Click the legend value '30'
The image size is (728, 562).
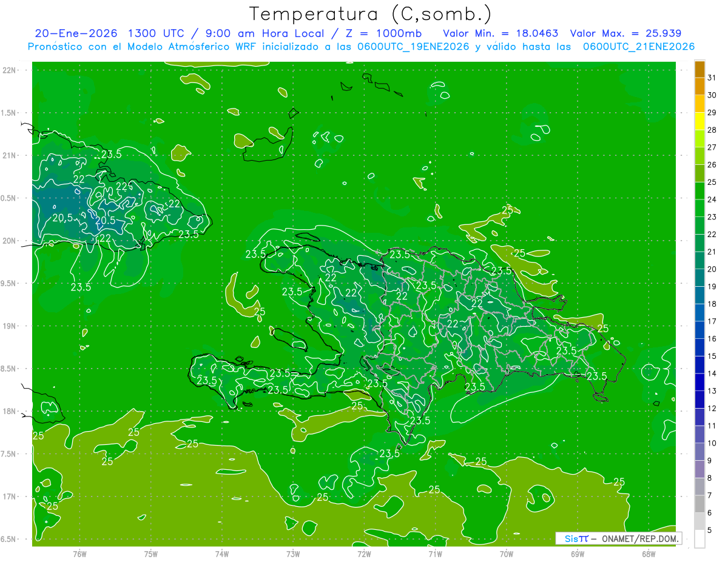tap(712, 95)
